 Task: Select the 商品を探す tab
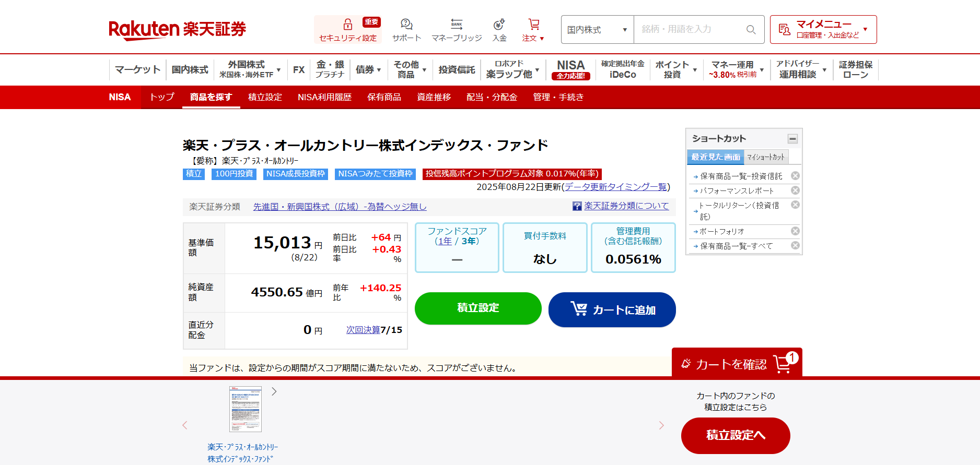click(211, 97)
